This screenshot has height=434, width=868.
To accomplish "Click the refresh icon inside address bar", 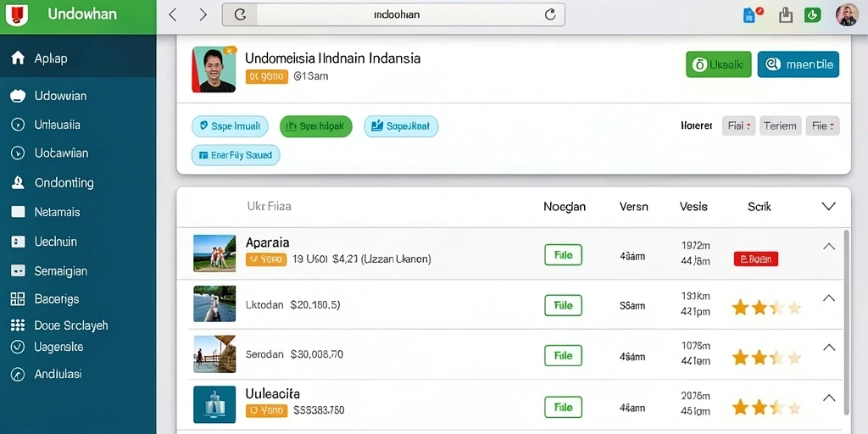I will (x=549, y=15).
